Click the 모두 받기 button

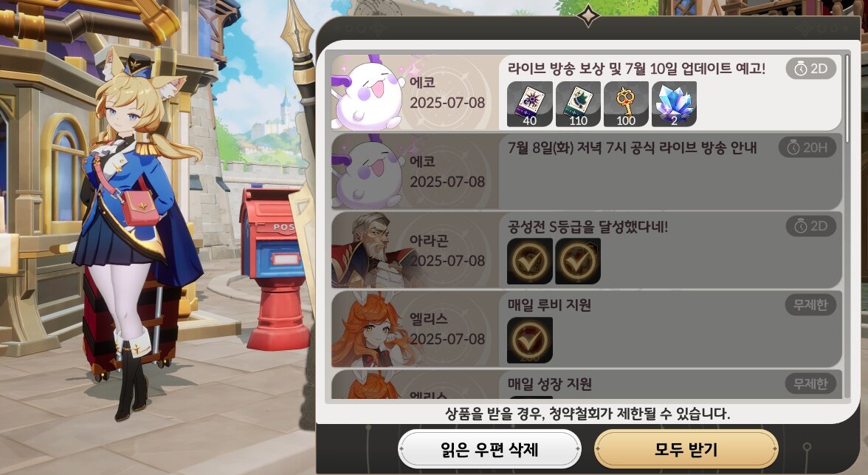point(686,449)
